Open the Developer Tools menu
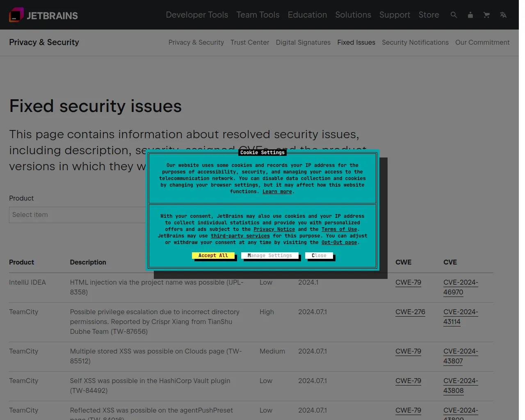This screenshot has width=525, height=420. [197, 15]
